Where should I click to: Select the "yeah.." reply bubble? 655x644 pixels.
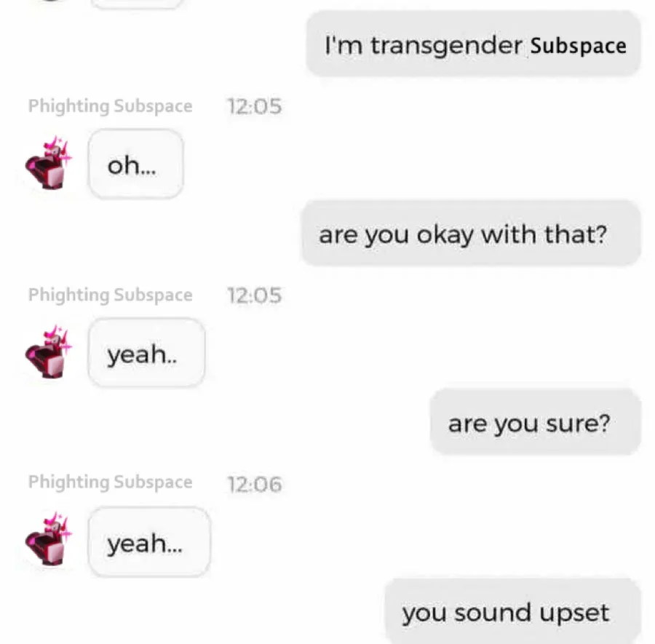146,352
